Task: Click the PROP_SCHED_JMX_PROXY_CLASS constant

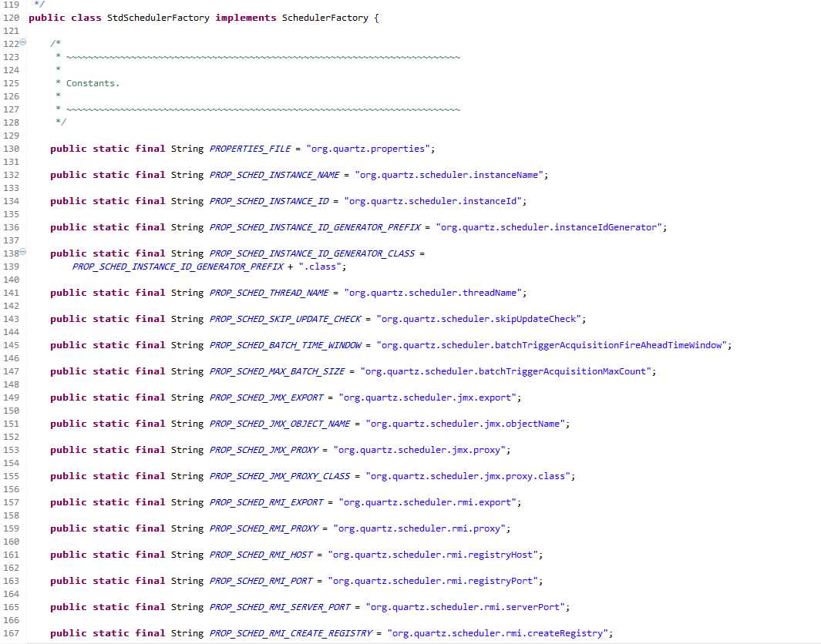Action: (279, 476)
